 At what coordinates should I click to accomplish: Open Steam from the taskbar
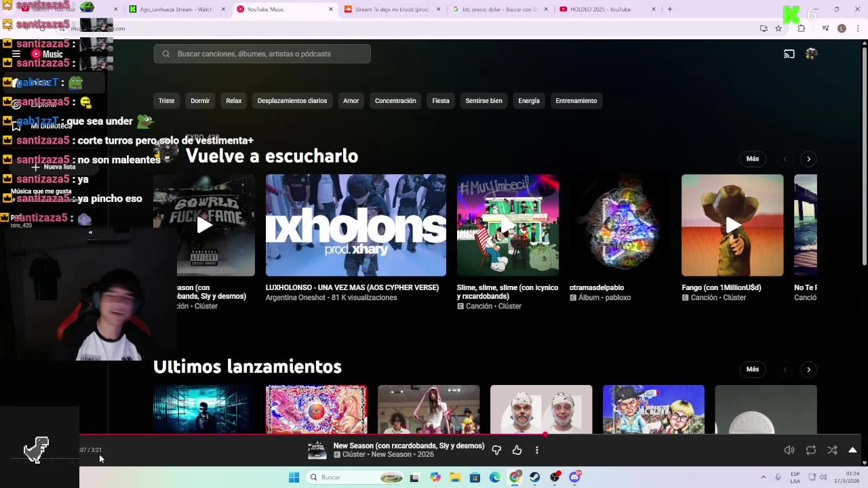coord(535,478)
